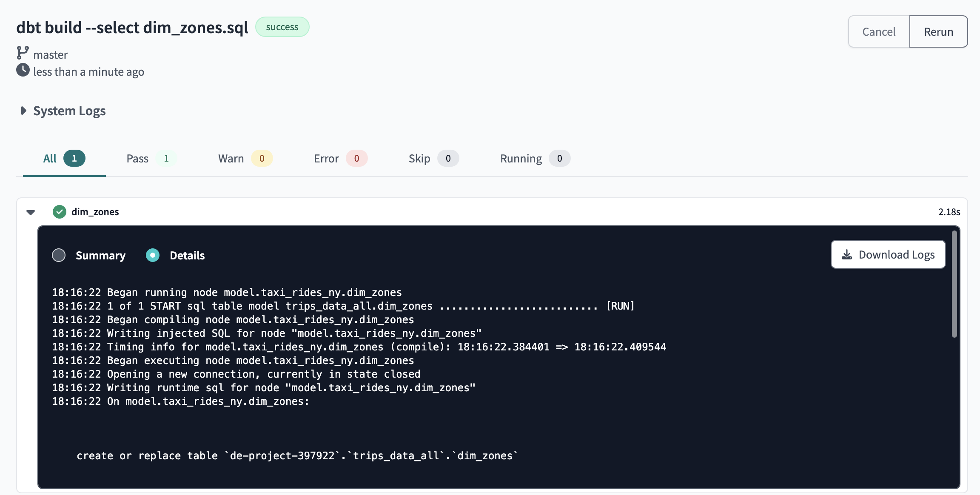Click the Download Logs button
Image resolution: width=980 pixels, height=495 pixels.
click(888, 255)
